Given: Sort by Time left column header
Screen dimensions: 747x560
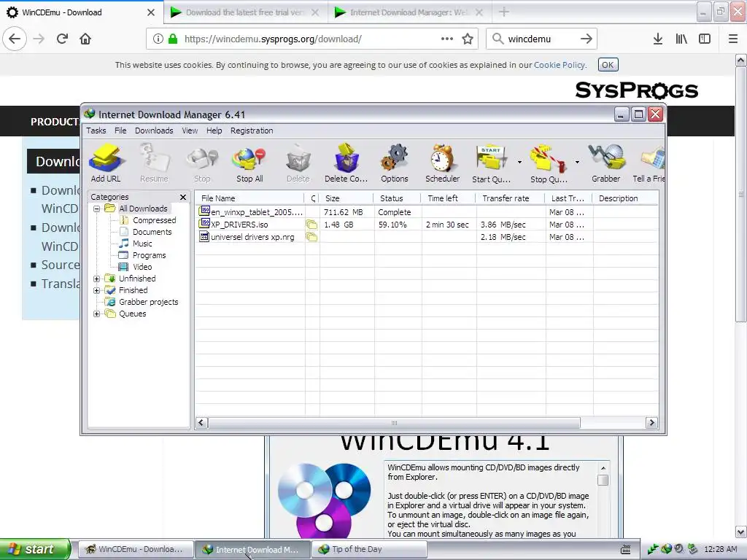Looking at the screenshot, I should point(449,198).
